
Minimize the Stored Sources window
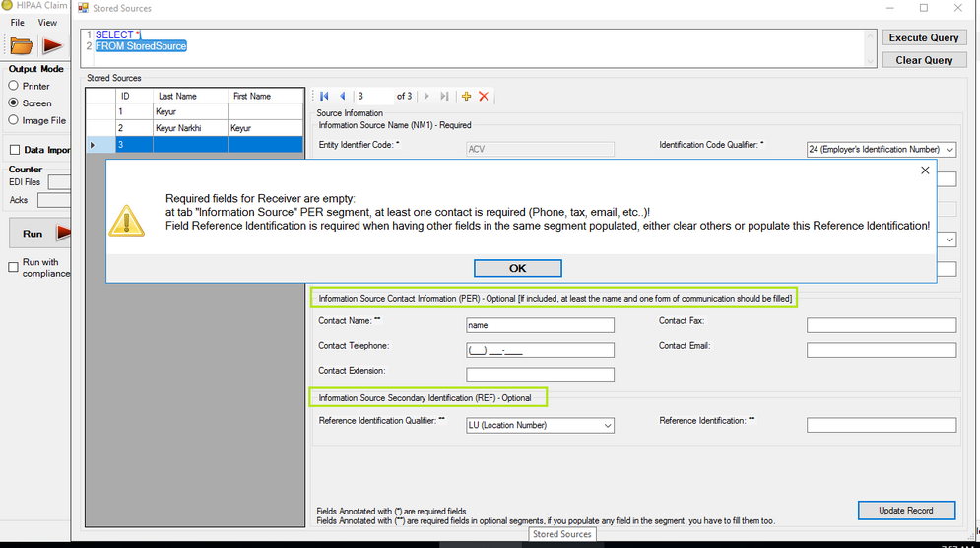(890, 8)
